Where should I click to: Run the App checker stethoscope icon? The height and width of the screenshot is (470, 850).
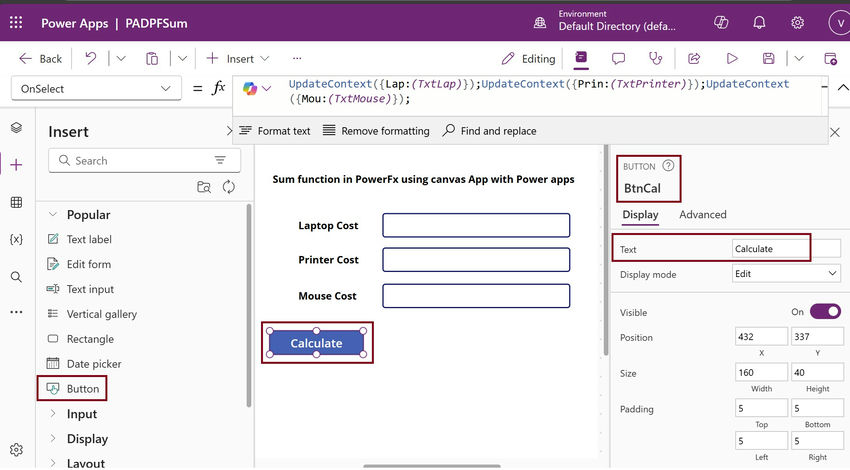655,59
